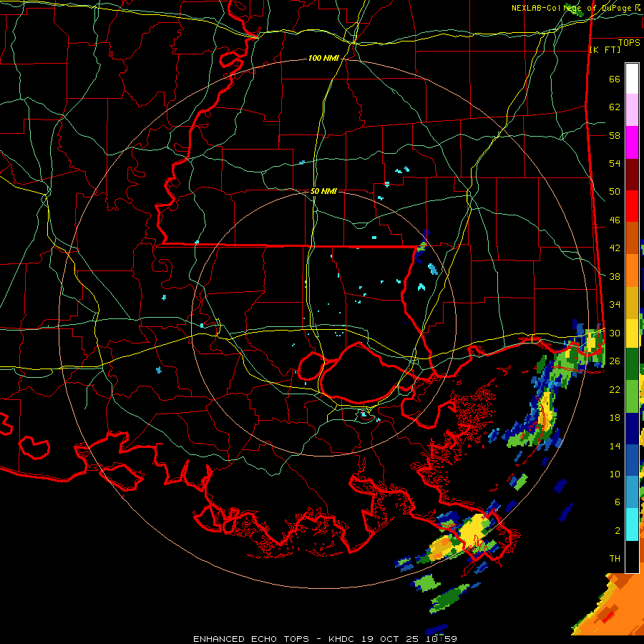Click the "26" legend value
Image resolution: width=644 pixels, height=644 pixels.
(615, 361)
